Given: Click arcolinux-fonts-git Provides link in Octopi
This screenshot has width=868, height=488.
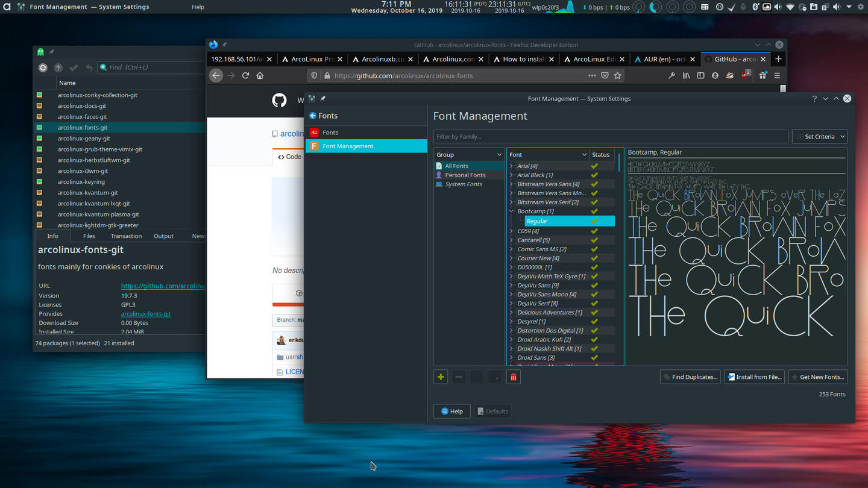Looking at the screenshot, I should coord(146,314).
